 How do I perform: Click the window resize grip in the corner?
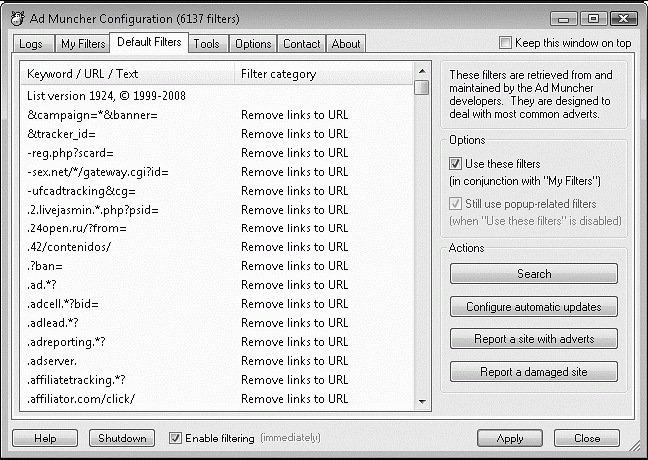point(635,446)
